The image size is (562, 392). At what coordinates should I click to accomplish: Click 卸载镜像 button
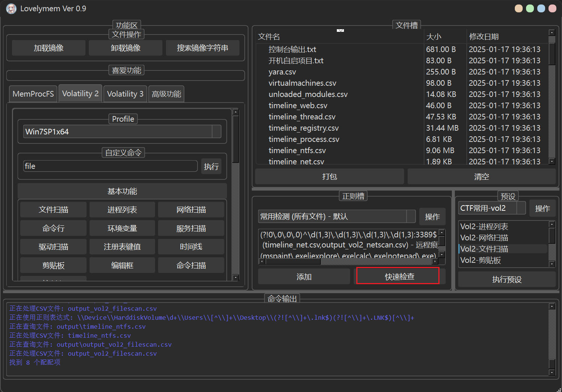(126, 48)
